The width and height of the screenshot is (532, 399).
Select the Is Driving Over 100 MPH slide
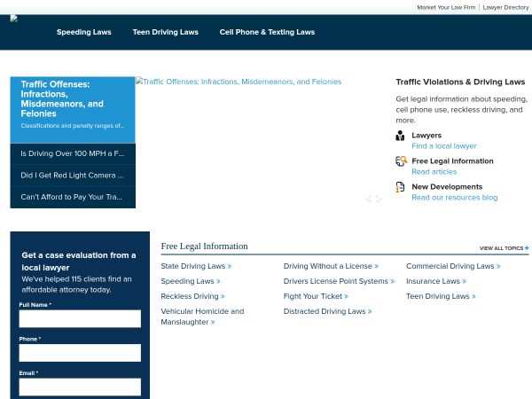73,153
